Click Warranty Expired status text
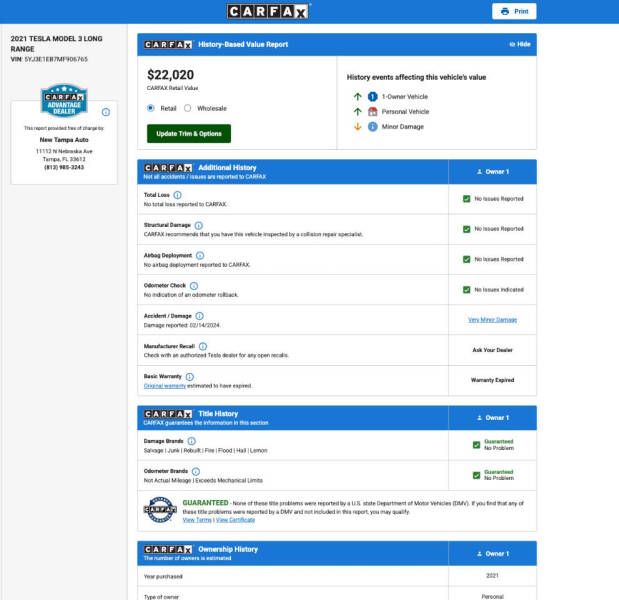The image size is (619, 600). pyautogui.click(x=492, y=380)
